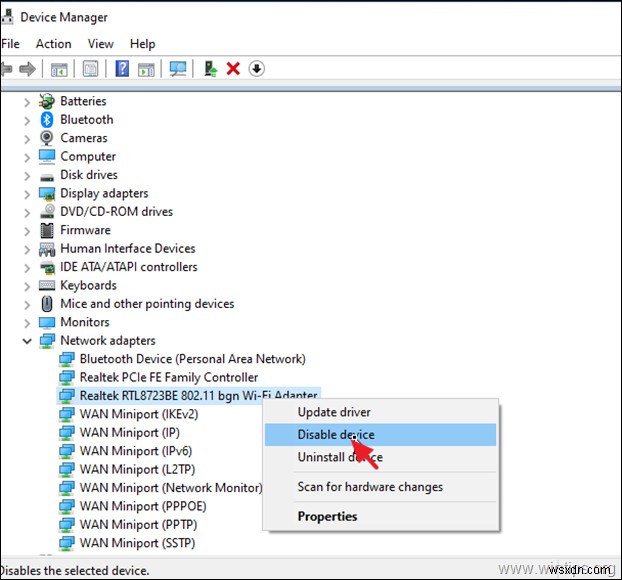Image resolution: width=622 pixels, height=580 pixels.
Task: Click the Human Interface Devices icon
Action: (x=47, y=249)
